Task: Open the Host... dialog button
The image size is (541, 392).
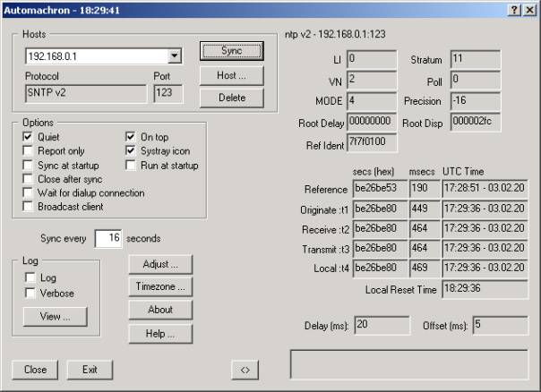Action: 231,75
